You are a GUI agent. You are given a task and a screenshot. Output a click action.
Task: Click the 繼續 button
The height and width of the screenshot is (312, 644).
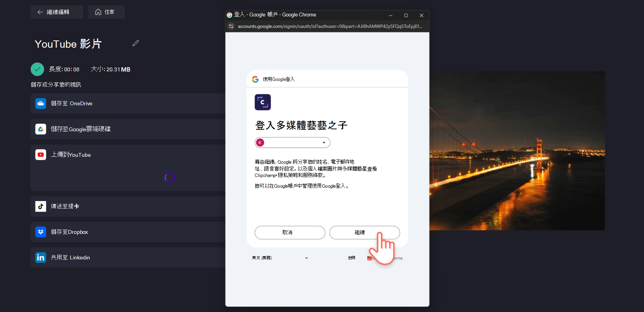(x=365, y=233)
